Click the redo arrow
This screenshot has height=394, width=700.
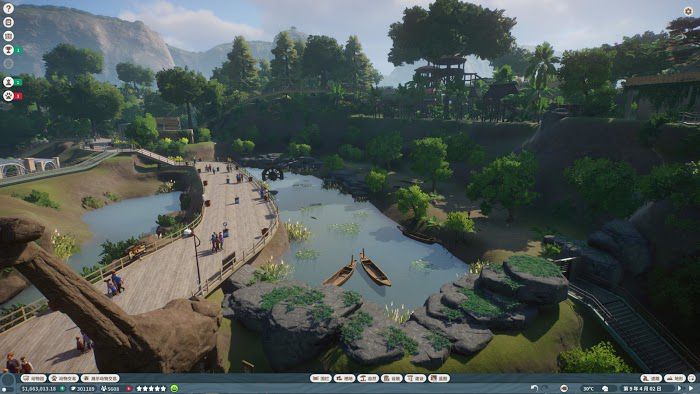point(545,388)
